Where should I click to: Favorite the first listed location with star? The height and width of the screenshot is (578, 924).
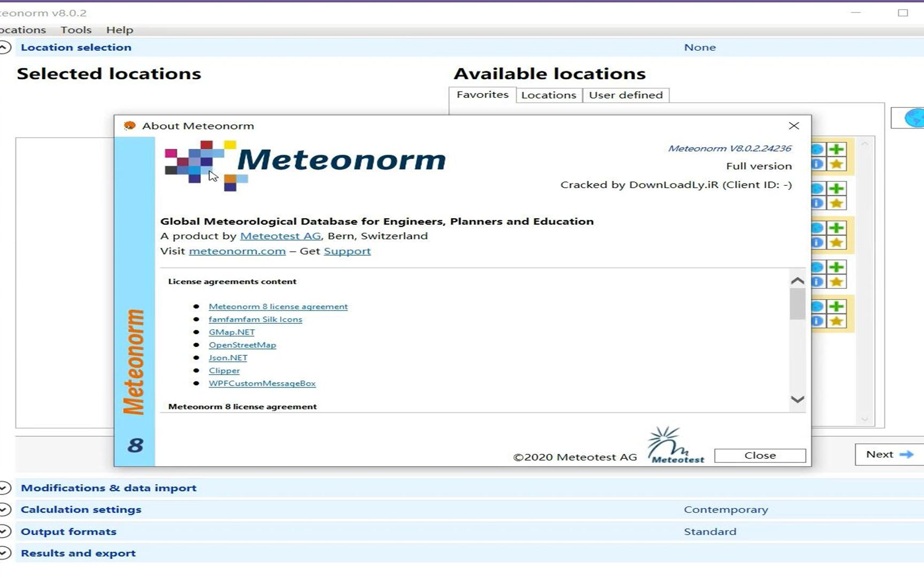pyautogui.click(x=837, y=164)
